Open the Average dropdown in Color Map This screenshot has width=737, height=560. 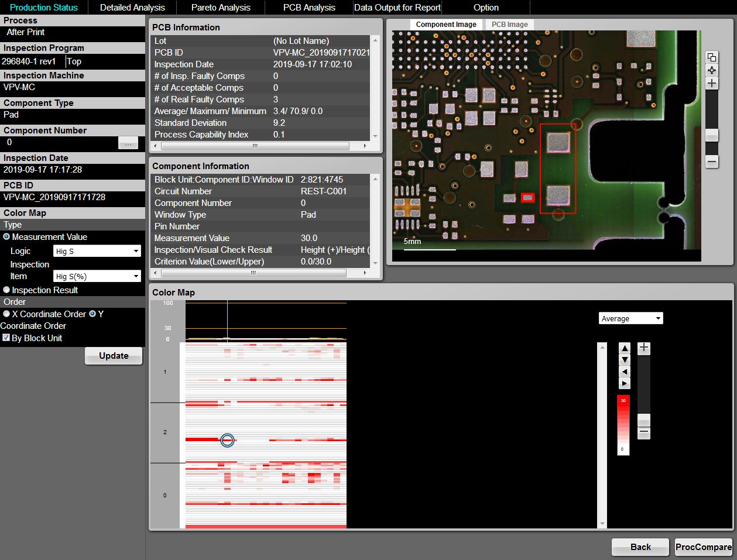tap(631, 318)
